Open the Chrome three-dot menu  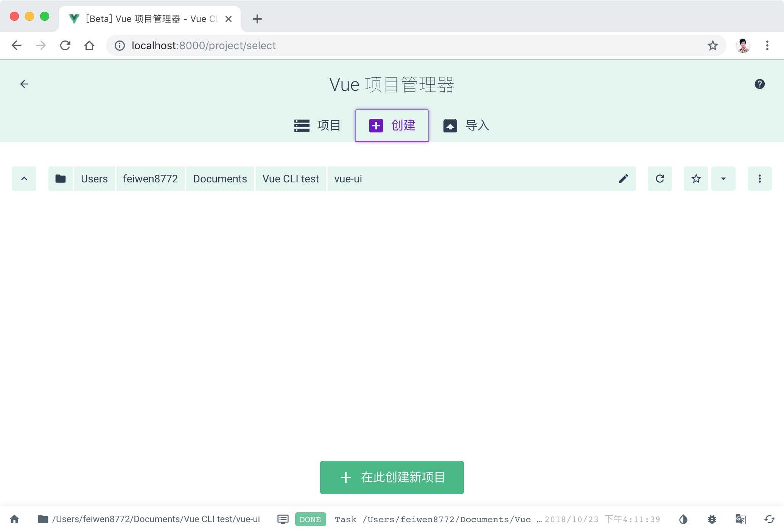(767, 45)
